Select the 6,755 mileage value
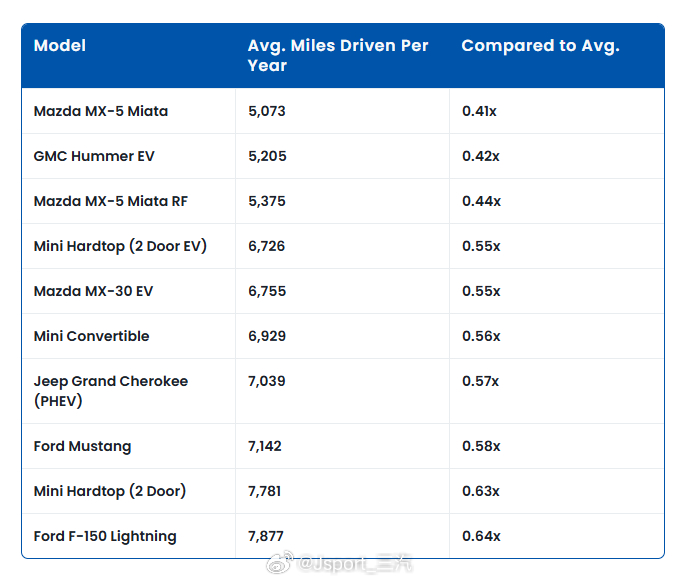The width and height of the screenshot is (682, 582). click(267, 291)
